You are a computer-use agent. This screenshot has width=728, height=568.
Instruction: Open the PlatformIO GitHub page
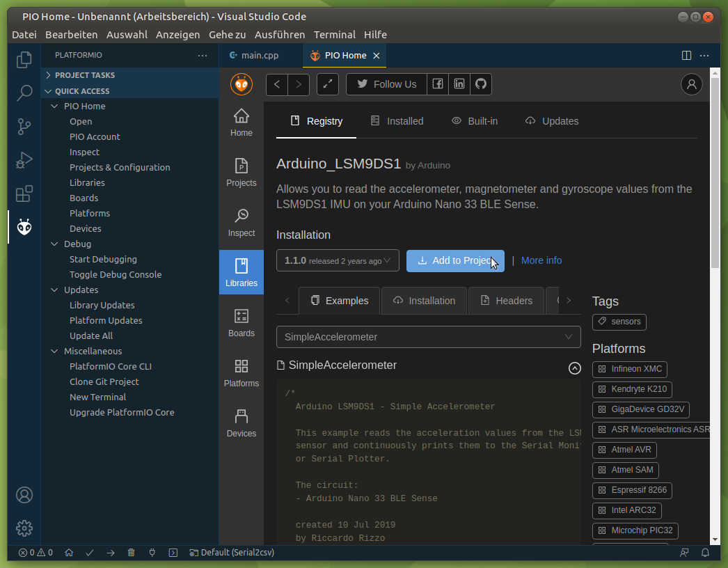[x=481, y=84]
